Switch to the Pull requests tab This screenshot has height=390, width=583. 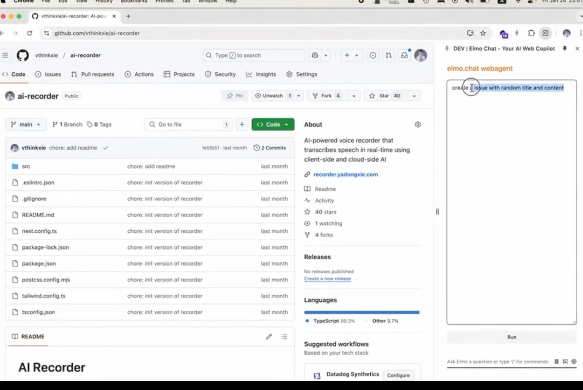click(93, 74)
